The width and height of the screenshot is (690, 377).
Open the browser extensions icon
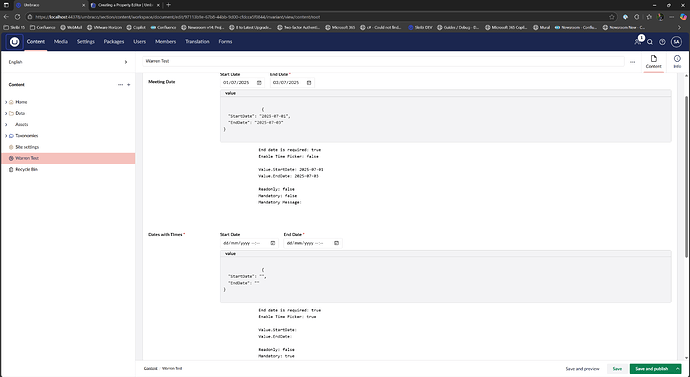click(x=637, y=17)
